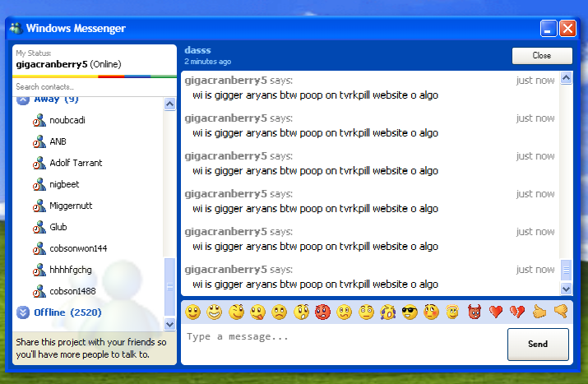The image size is (588, 384).
Task: Insert the thumbs up emoticon
Action: click(539, 312)
